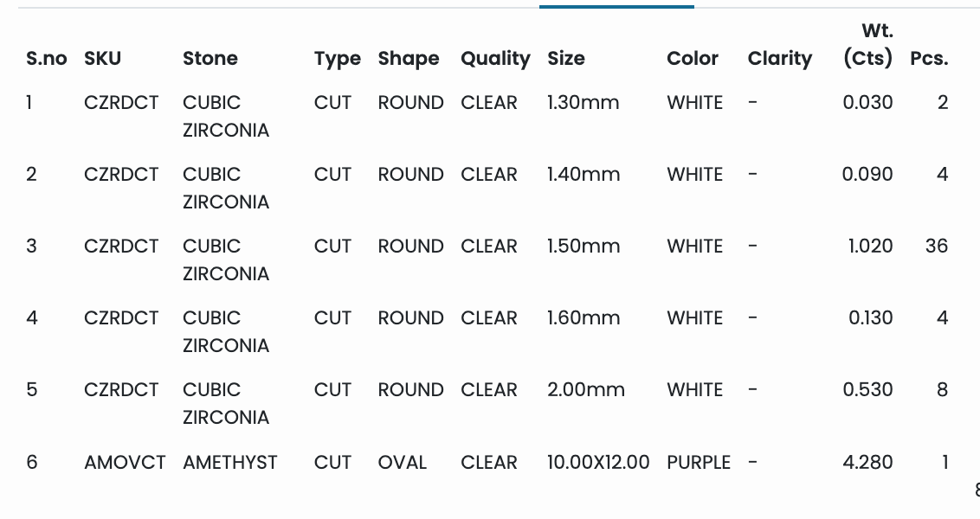Click the 1.020 weight cell
This screenshot has height=519, width=980.
pyautogui.click(x=870, y=246)
